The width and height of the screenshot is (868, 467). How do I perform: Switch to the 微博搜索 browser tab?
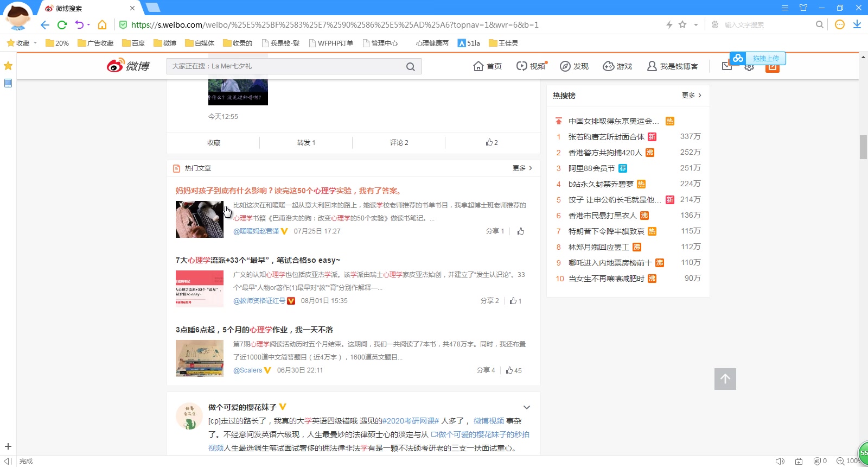pyautogui.click(x=90, y=8)
